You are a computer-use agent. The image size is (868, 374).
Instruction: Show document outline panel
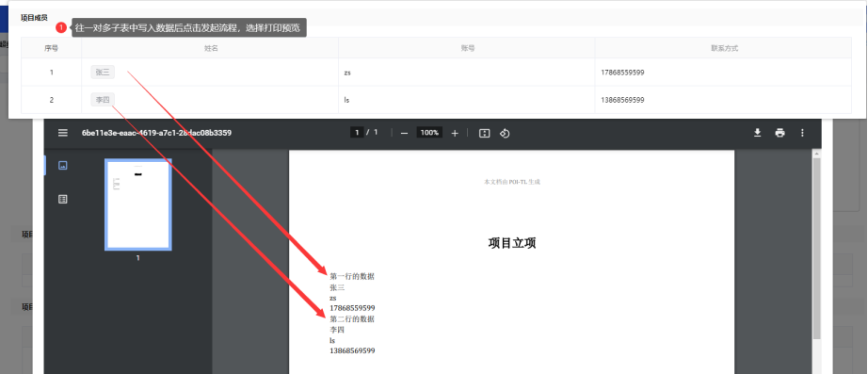pos(62,199)
